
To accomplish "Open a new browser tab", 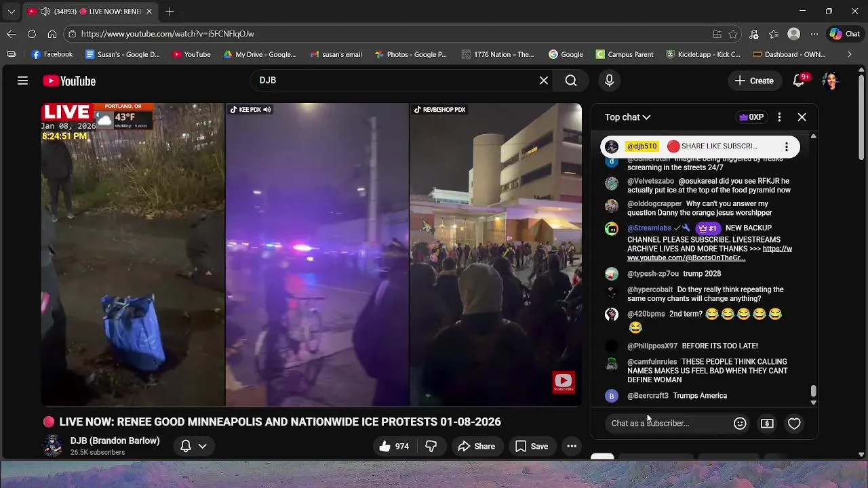I will click(x=170, y=12).
